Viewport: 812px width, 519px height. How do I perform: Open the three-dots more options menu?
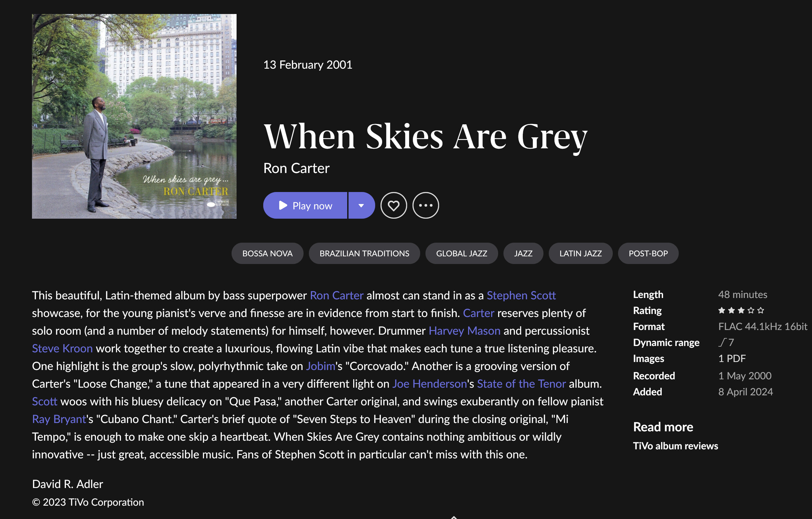425,206
